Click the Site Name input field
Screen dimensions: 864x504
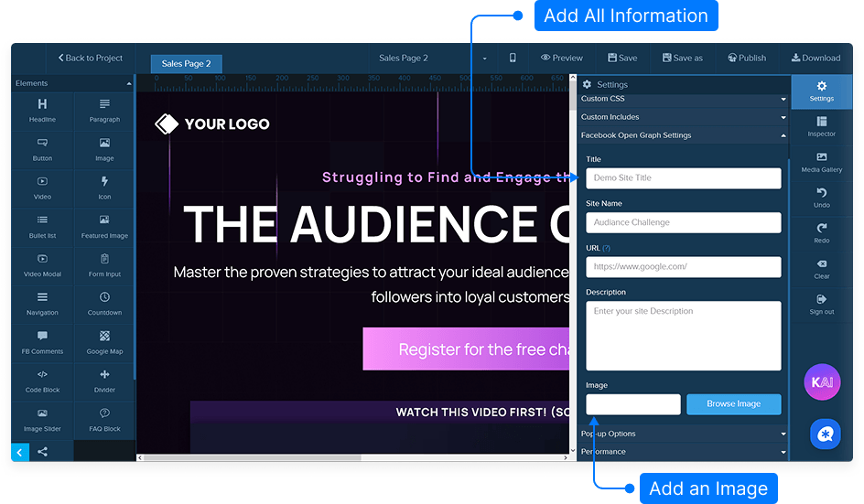683,222
